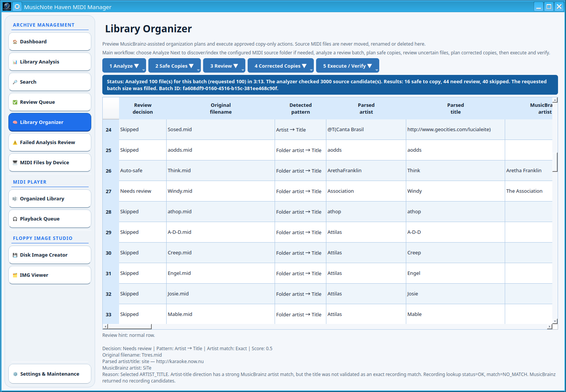Open Failed Analysis Review

pyautogui.click(x=50, y=143)
